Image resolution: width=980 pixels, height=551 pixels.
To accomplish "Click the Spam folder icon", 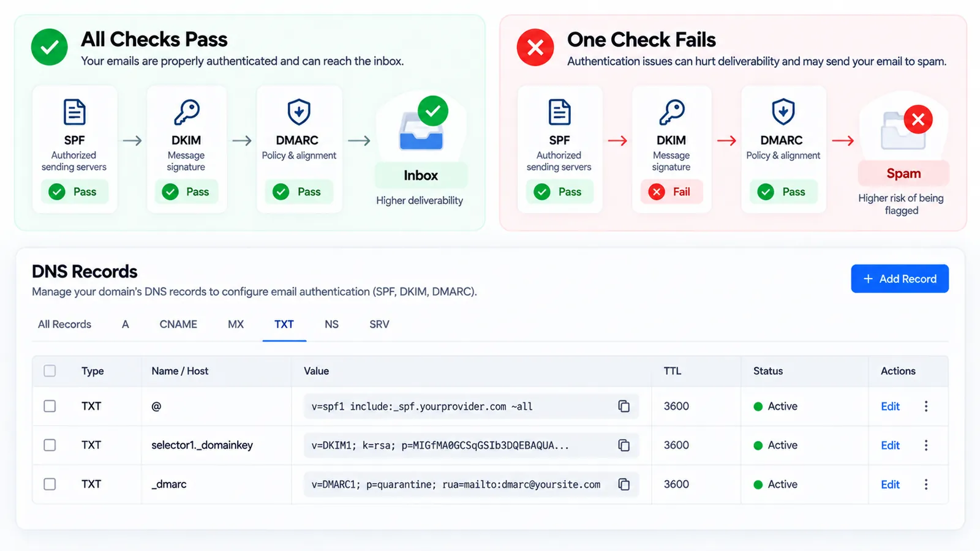I will click(x=903, y=130).
